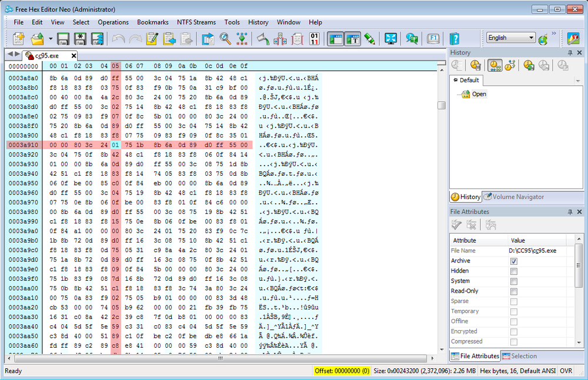Click the Save All icon

click(97, 39)
